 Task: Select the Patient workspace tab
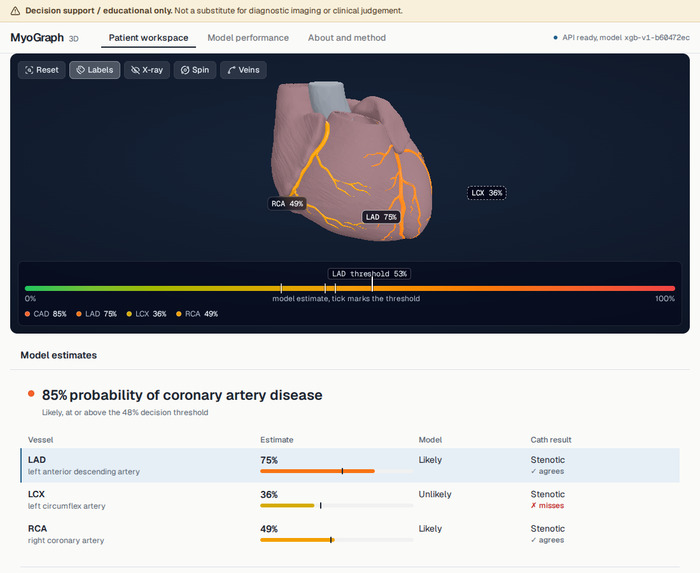point(149,38)
